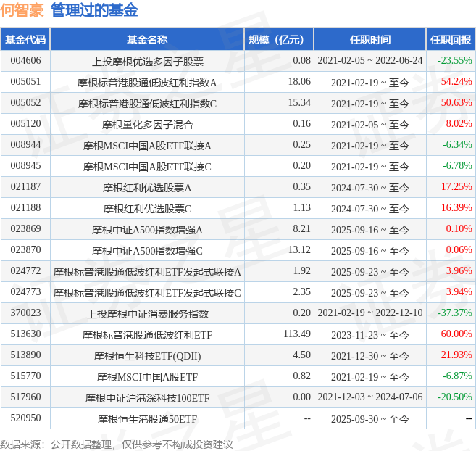Viewport: 476px width, 451px height.
Task: Click 上投摩根中证消费服务指数 fund name
Action: [147, 314]
